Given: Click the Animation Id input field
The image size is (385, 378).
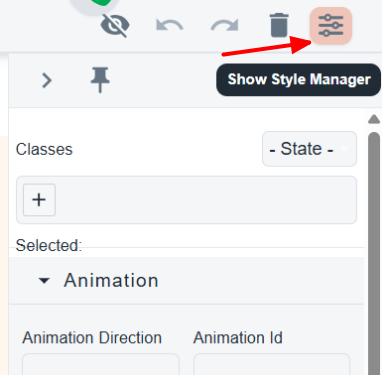Looking at the screenshot, I should click(272, 365).
